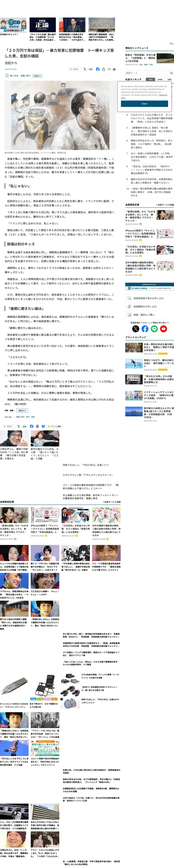Click the 社会 category tag under the article date
Viewport: 174px width, 868px height.
pyautogui.click(x=23, y=76)
